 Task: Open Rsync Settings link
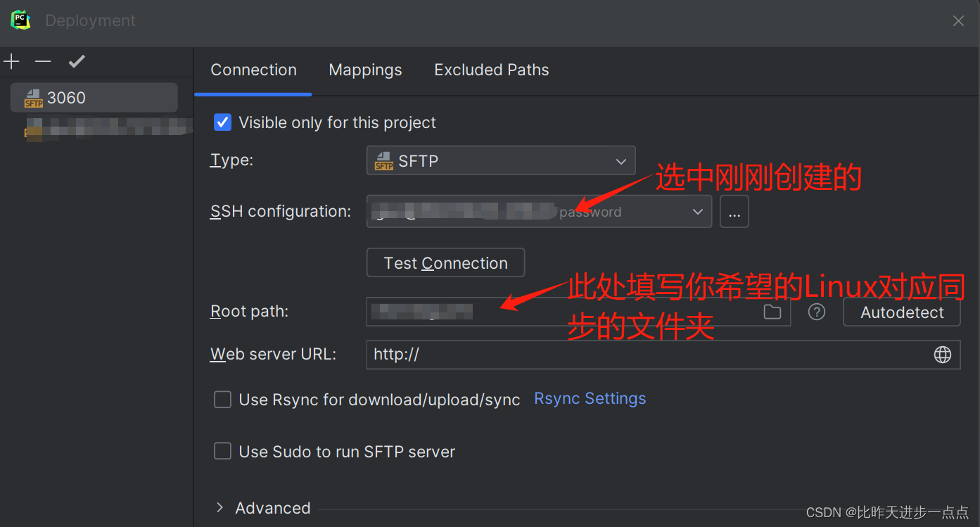click(590, 398)
